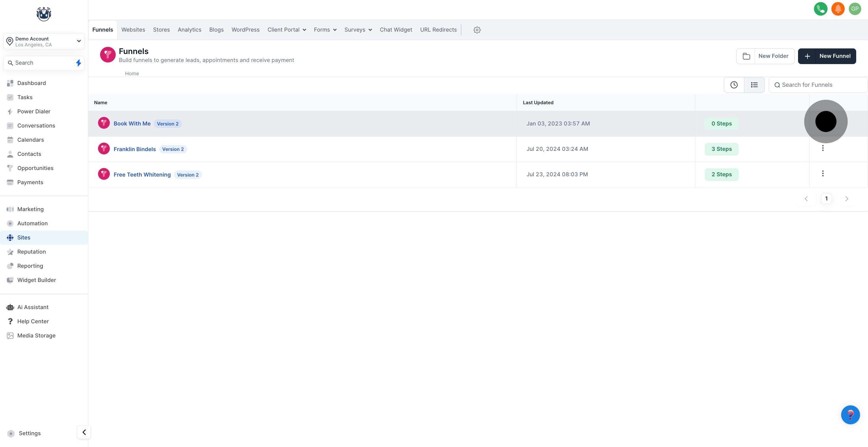Click the lightning quick-actions icon

point(78,63)
